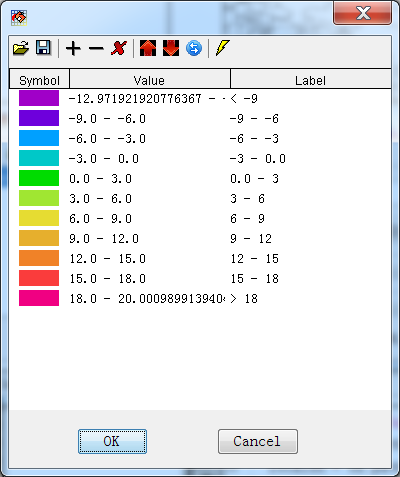Select the value cell 9.0 - 12.0
Viewport: 400px width, 477px height.
point(104,239)
